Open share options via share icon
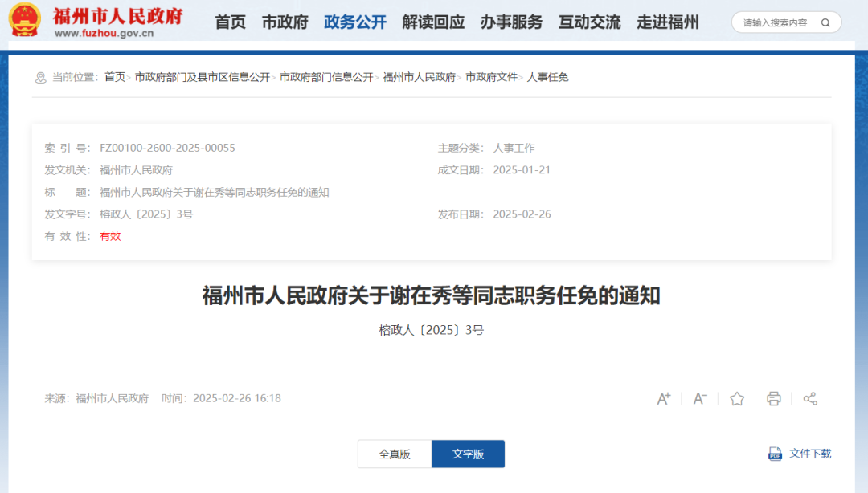The width and height of the screenshot is (868, 493). coord(810,398)
